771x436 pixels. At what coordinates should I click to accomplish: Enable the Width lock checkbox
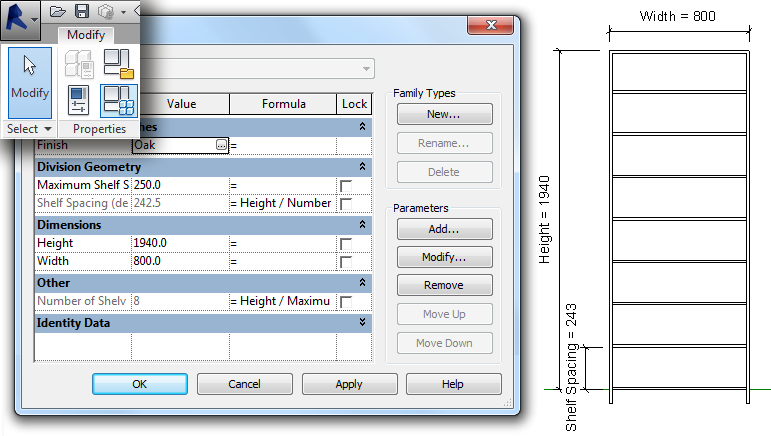point(346,262)
